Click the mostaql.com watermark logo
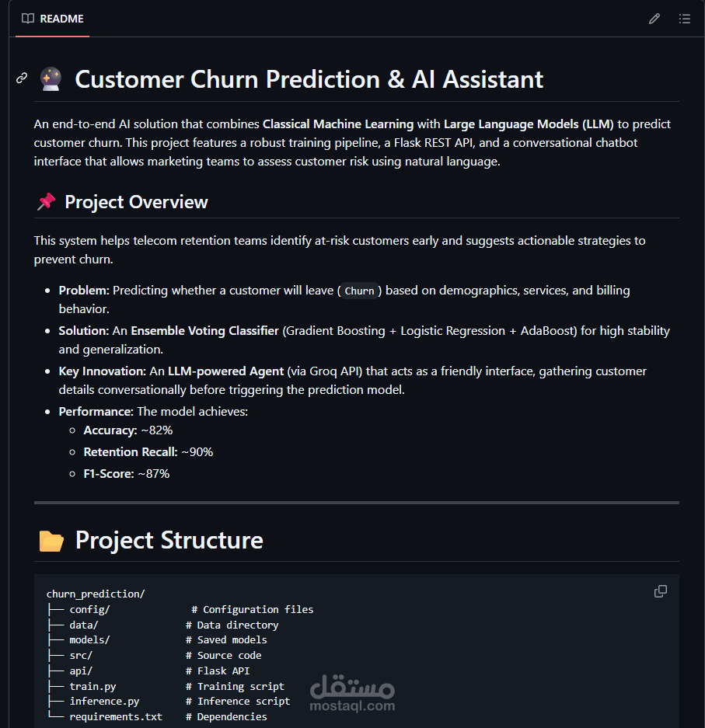Image resolution: width=705 pixels, height=728 pixels. click(352, 693)
